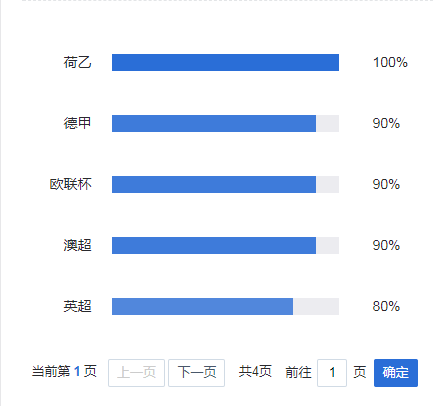Click the 欧联杯 progress bar
This screenshot has width=435, height=406.
225,184
